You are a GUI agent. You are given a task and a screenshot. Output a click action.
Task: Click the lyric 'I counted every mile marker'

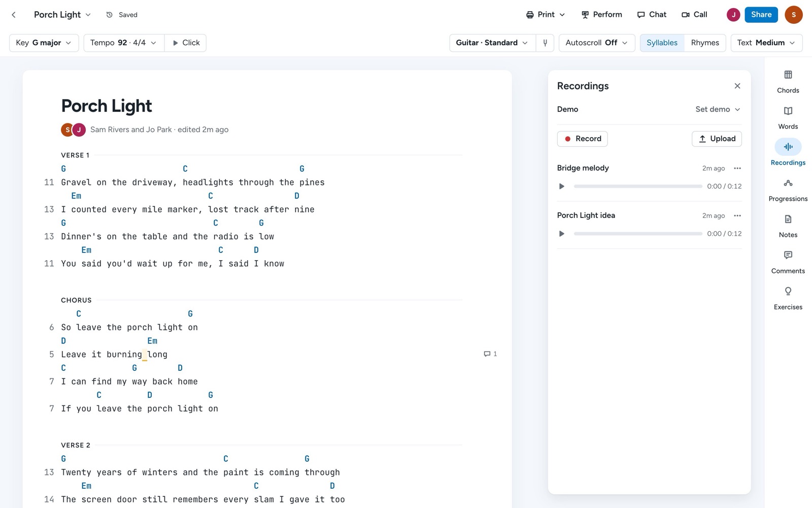pyautogui.click(x=188, y=209)
